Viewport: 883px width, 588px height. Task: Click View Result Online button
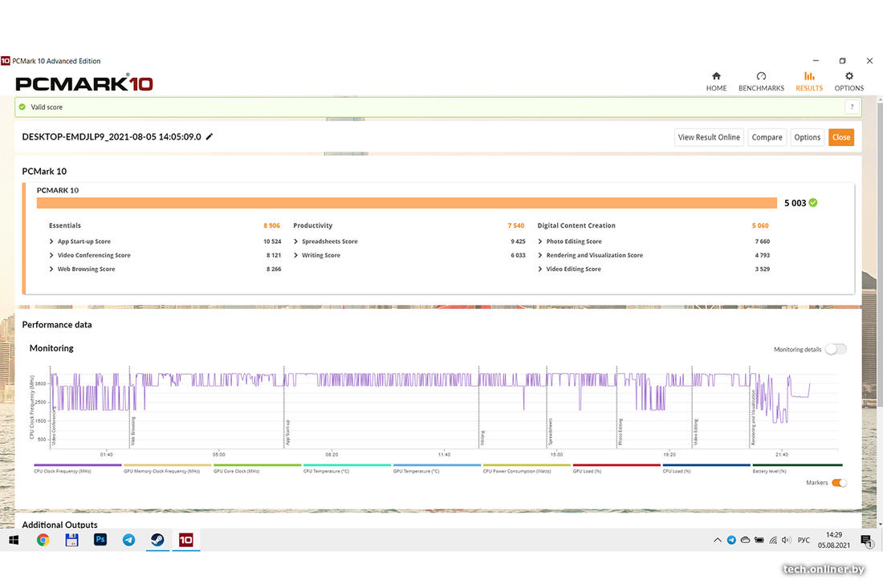pyautogui.click(x=709, y=137)
